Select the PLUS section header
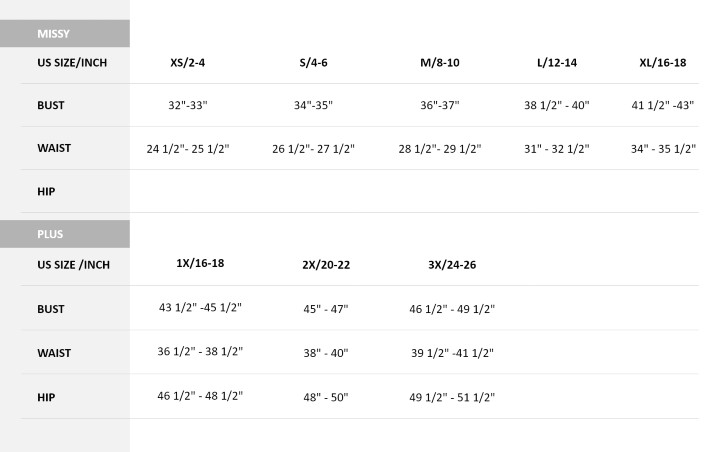Image resolution: width=720 pixels, height=452 pixels. pyautogui.click(x=65, y=234)
